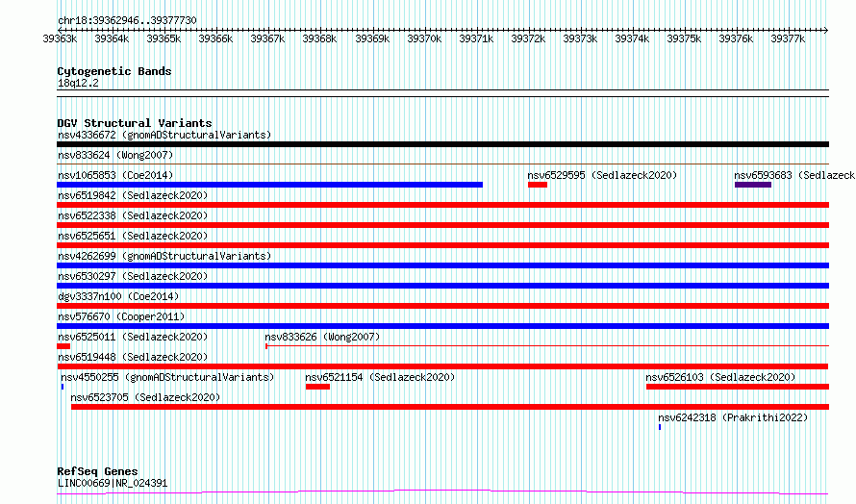This screenshot has height=504, width=856.
Task: Click the nsv6522338 (Sedlazeck2020) label
Action: point(133,215)
